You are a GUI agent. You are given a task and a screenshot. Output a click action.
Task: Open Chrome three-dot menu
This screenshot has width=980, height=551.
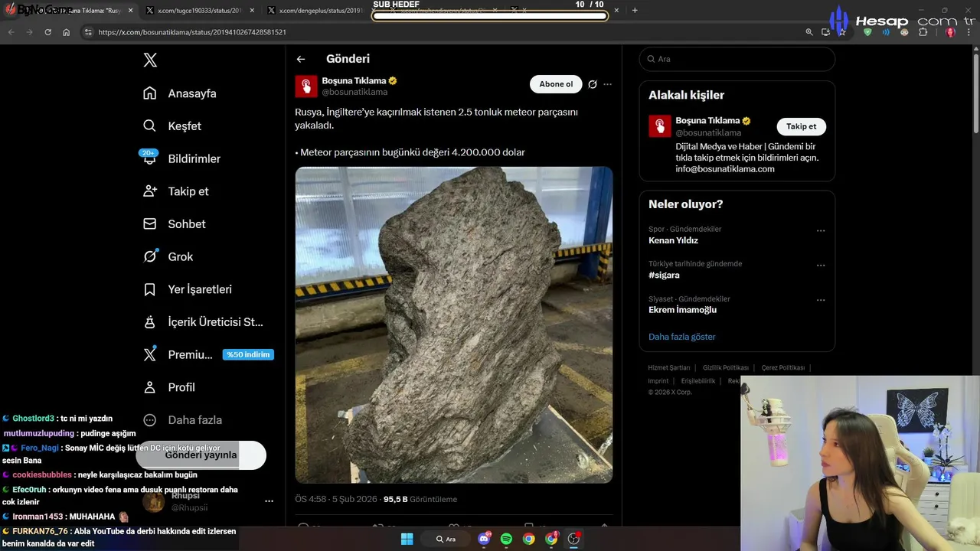coord(969,32)
